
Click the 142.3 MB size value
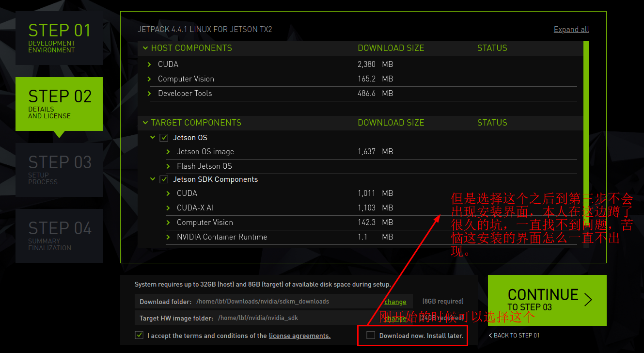(x=375, y=223)
